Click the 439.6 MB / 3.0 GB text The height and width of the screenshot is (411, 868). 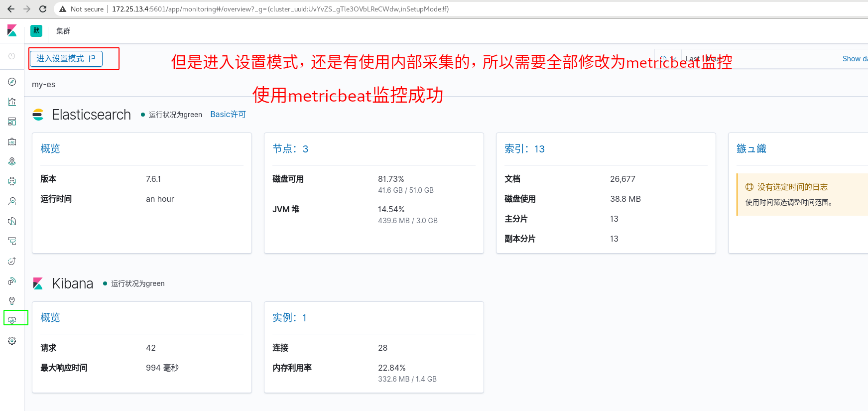click(x=408, y=221)
